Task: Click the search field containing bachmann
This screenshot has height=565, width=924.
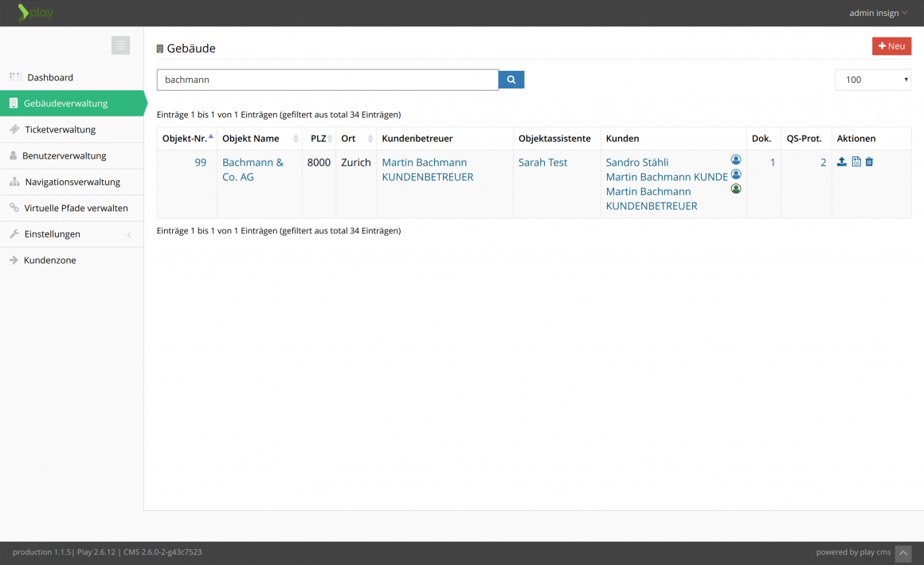Action: tap(327, 80)
